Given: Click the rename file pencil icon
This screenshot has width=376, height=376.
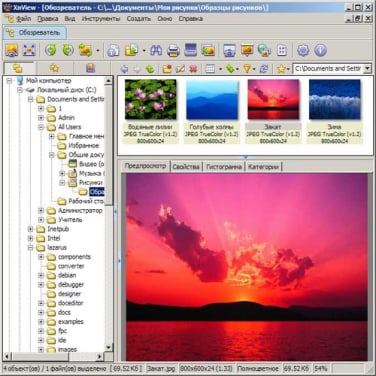Looking at the screenshot, I should 180,69.
